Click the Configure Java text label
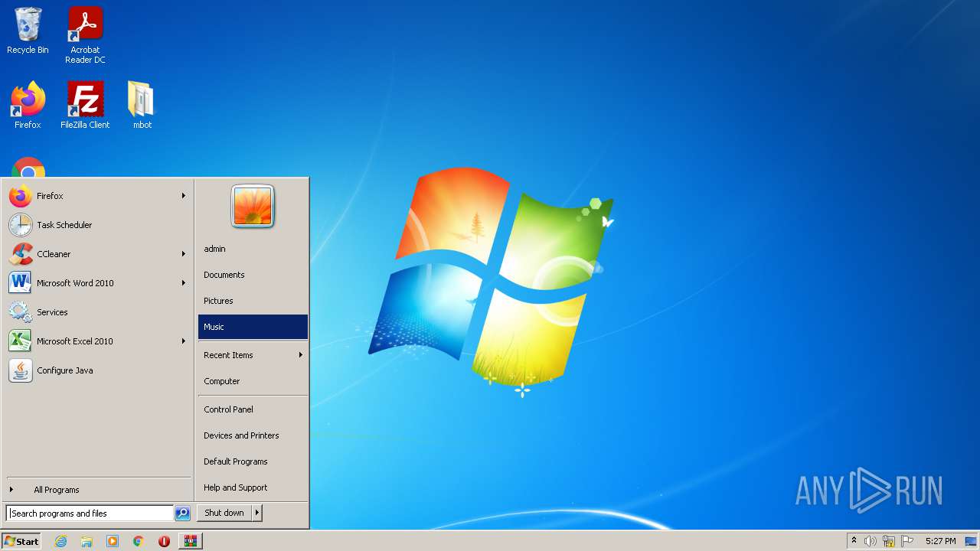This screenshot has width=980, height=551. (65, 370)
